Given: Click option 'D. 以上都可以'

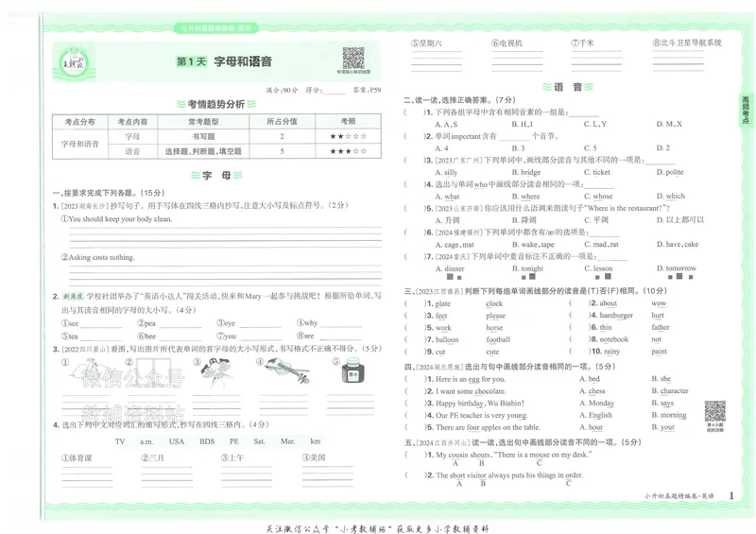Looking at the screenshot, I should click(679, 220).
